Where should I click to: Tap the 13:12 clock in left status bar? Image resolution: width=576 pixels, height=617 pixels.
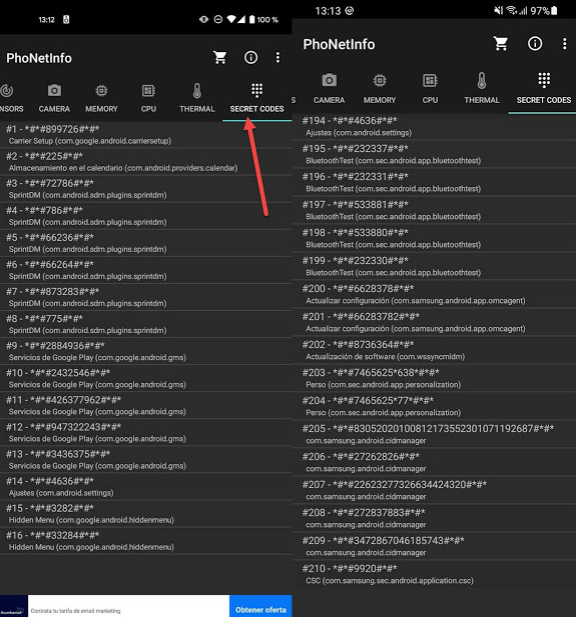click(x=46, y=20)
